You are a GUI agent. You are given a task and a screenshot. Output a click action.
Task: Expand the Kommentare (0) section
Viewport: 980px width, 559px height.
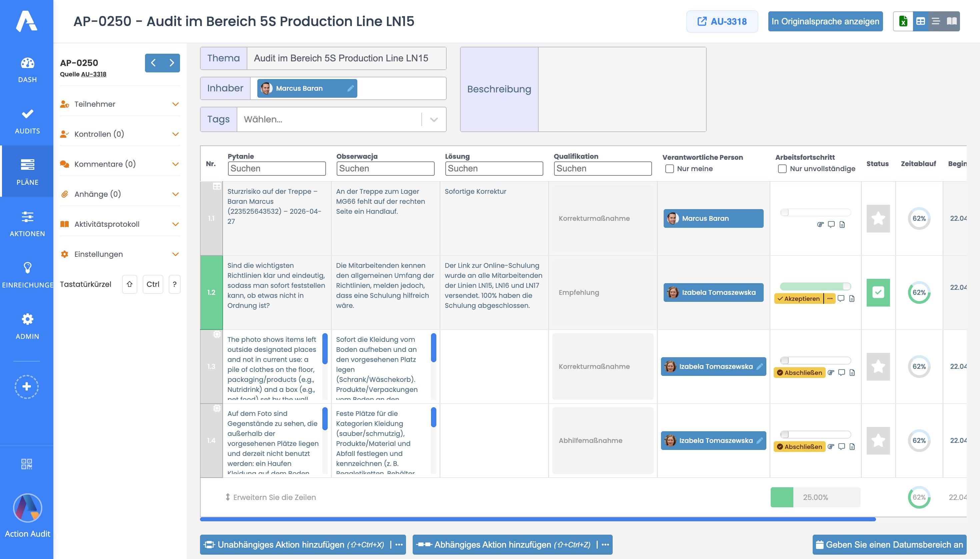(x=120, y=164)
